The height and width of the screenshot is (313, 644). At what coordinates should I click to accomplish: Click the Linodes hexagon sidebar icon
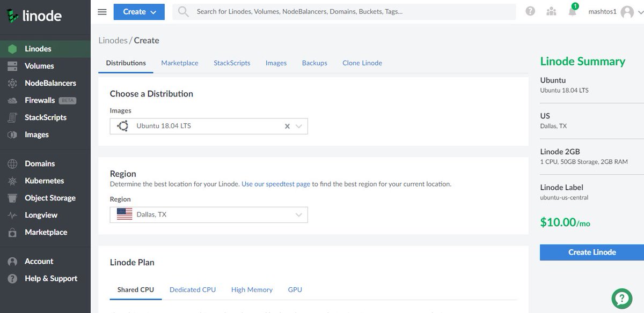[x=13, y=49]
